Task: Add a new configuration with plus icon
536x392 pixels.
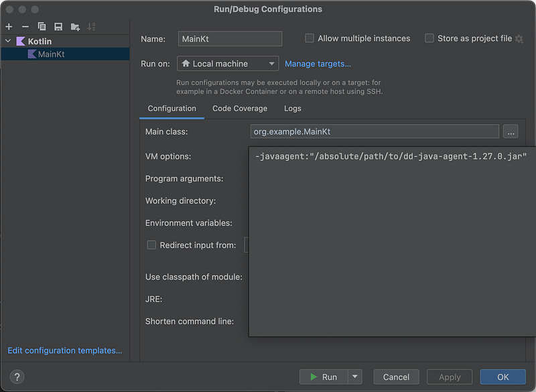Action: 9,27
